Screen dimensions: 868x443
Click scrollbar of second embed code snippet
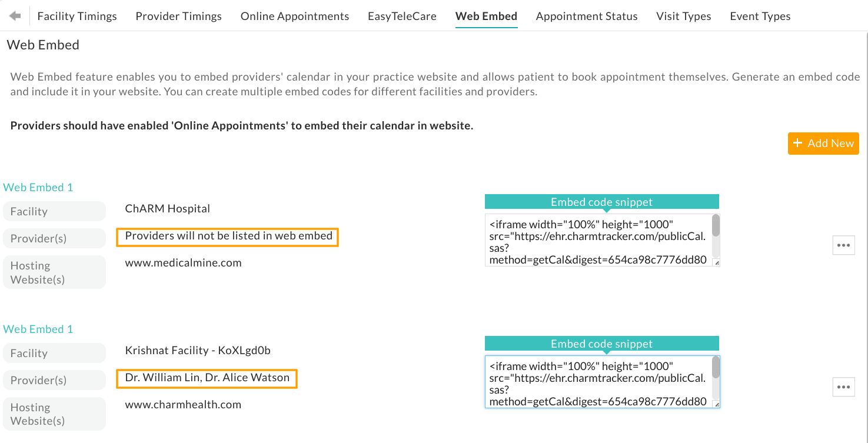716,368
